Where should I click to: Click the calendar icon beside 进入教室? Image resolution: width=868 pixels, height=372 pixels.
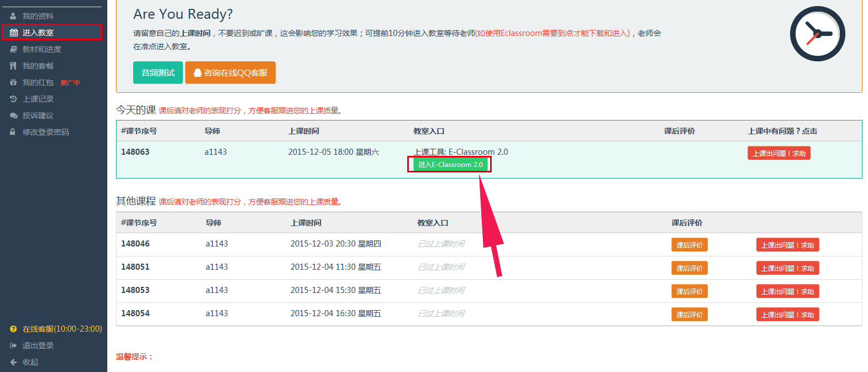14,33
